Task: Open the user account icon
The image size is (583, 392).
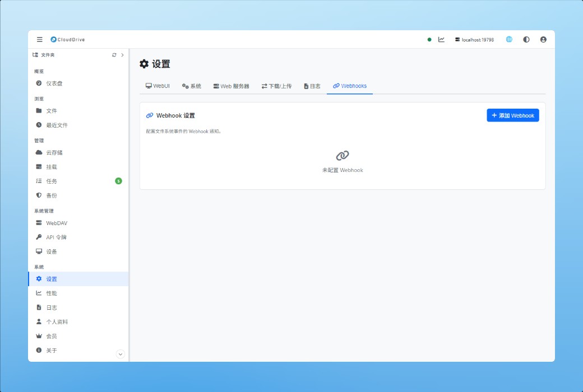Action: point(543,39)
